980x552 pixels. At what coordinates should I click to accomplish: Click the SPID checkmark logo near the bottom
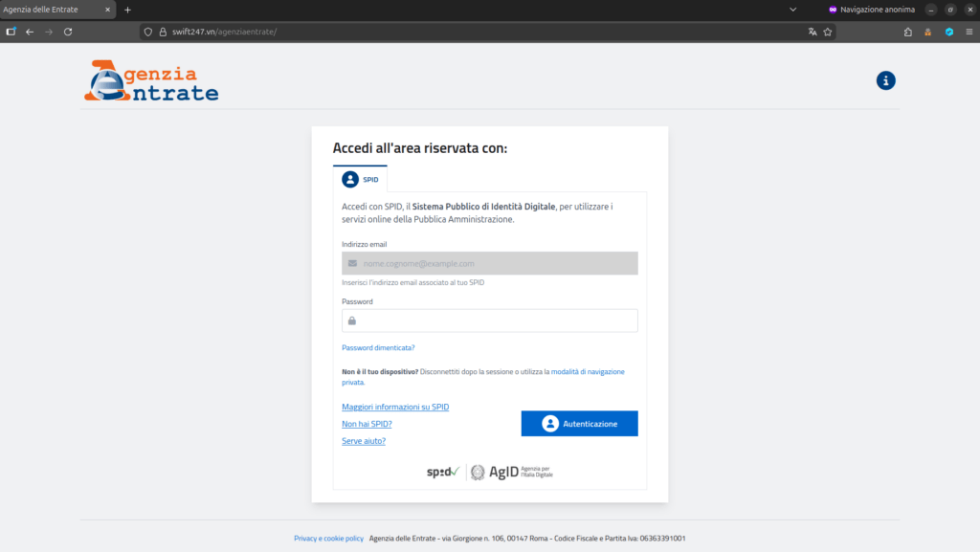point(444,471)
